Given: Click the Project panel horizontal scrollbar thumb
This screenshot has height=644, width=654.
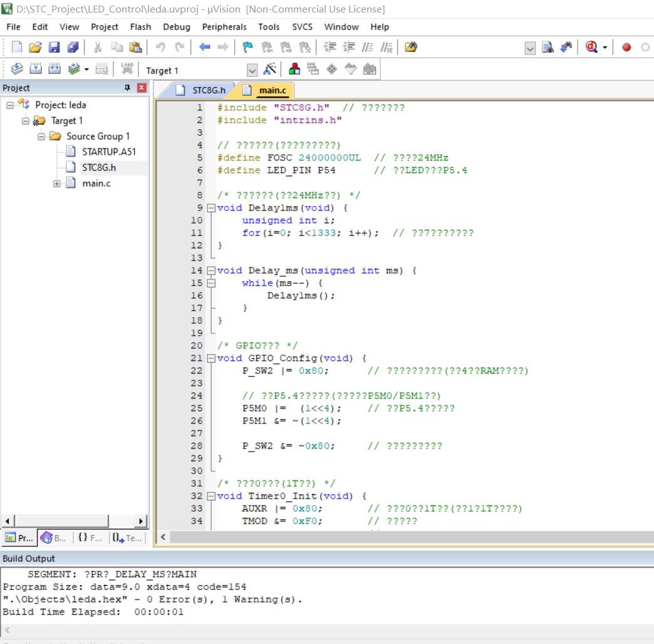Looking at the screenshot, I should pos(62,521).
